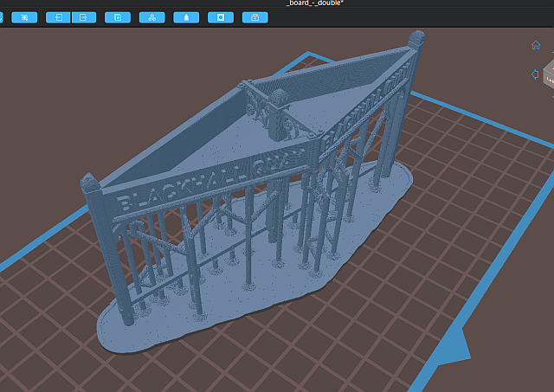Click the blue arrow marker on the build plate edge
This screenshot has height=392, width=554.
[455, 348]
